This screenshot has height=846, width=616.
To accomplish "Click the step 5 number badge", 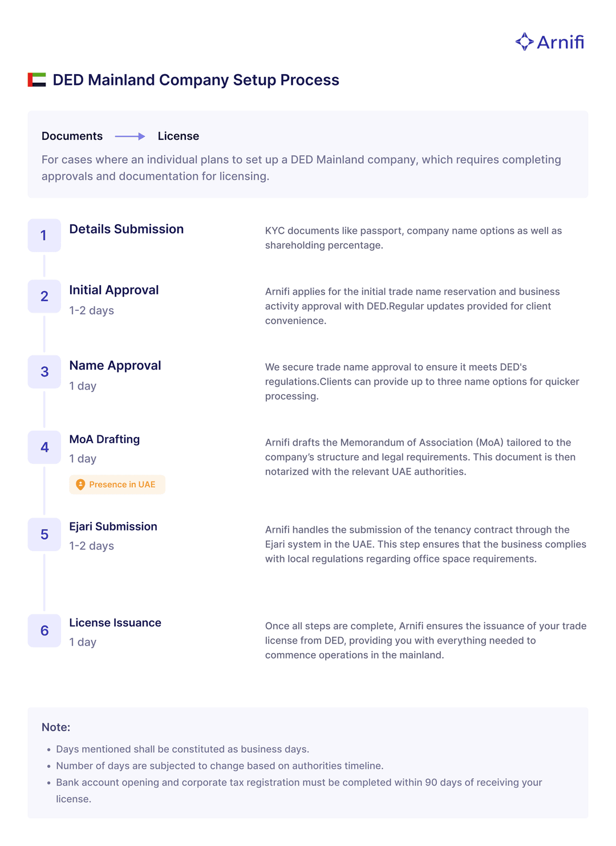I will 44,535.
